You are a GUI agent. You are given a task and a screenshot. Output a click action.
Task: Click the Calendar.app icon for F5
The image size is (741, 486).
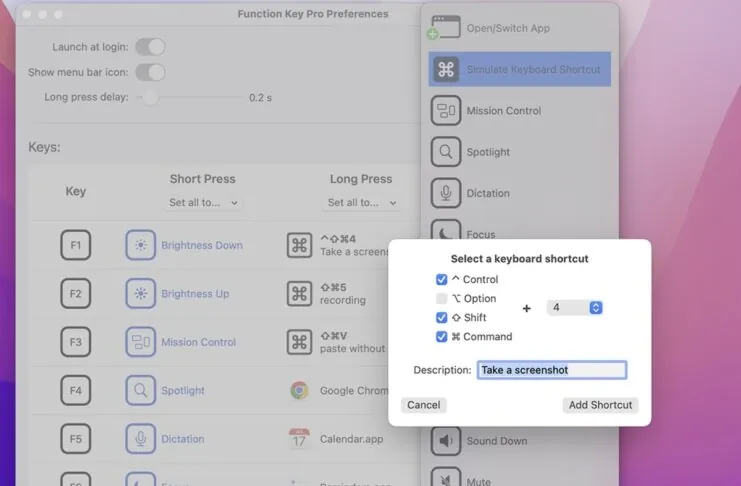[299, 439]
